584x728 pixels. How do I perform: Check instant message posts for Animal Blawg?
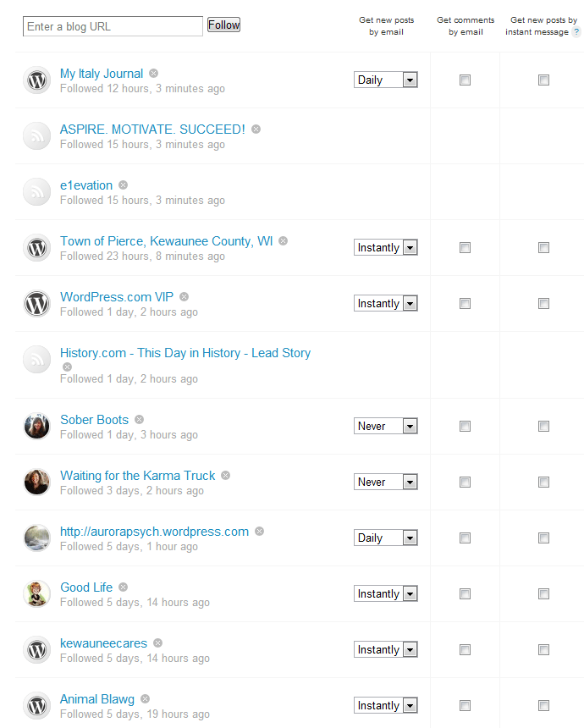(x=543, y=706)
